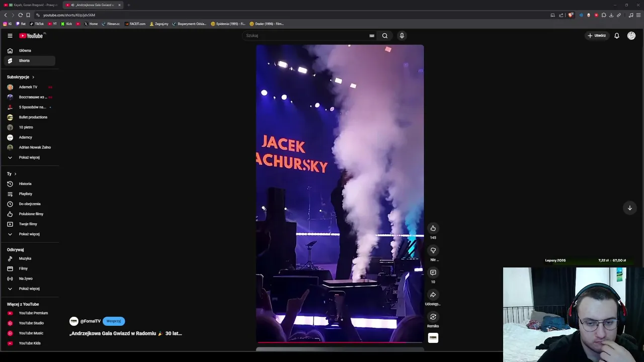Screen dimensions: 644x362
Task: Open the @FornalTV channel avatar
Action: click(74, 321)
